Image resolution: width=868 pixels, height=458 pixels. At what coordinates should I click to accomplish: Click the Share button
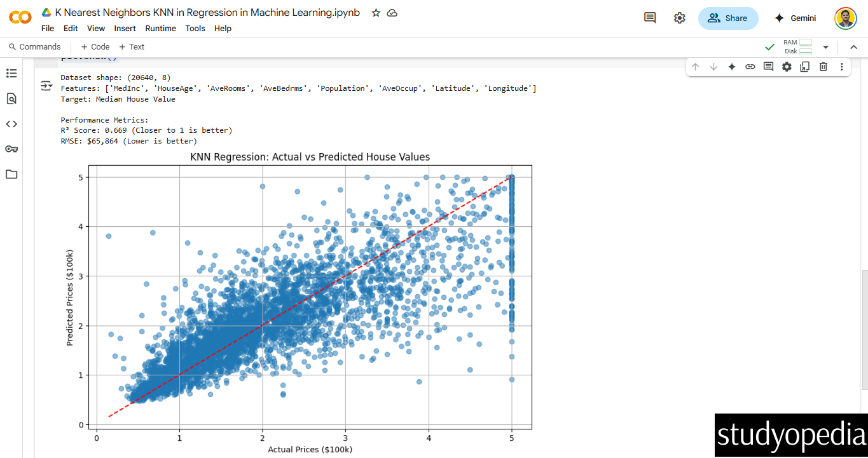click(x=728, y=18)
